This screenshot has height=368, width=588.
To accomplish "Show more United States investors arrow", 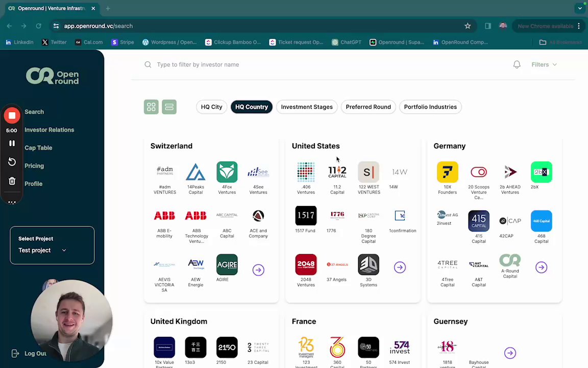I will [x=400, y=267].
